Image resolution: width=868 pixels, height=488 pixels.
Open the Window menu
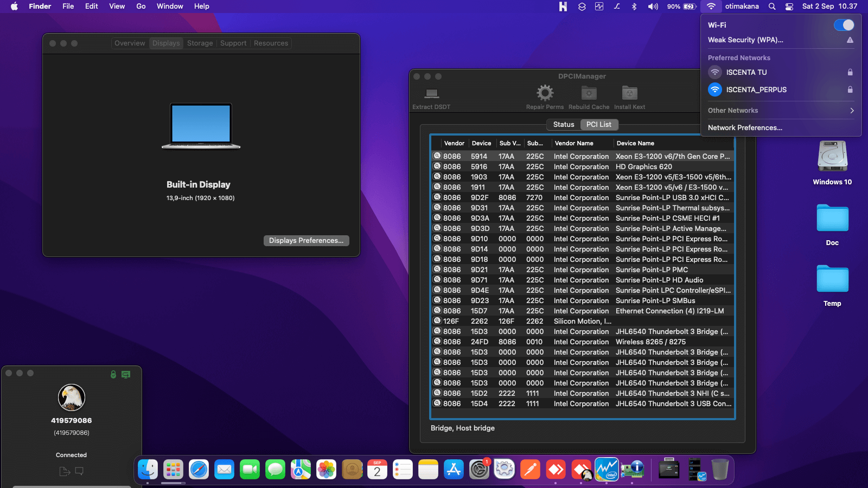170,7
